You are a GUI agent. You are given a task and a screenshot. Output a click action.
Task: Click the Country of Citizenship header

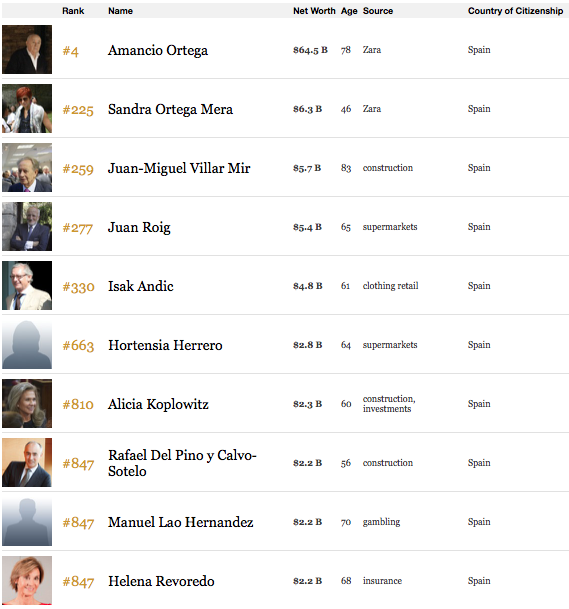pos(515,11)
